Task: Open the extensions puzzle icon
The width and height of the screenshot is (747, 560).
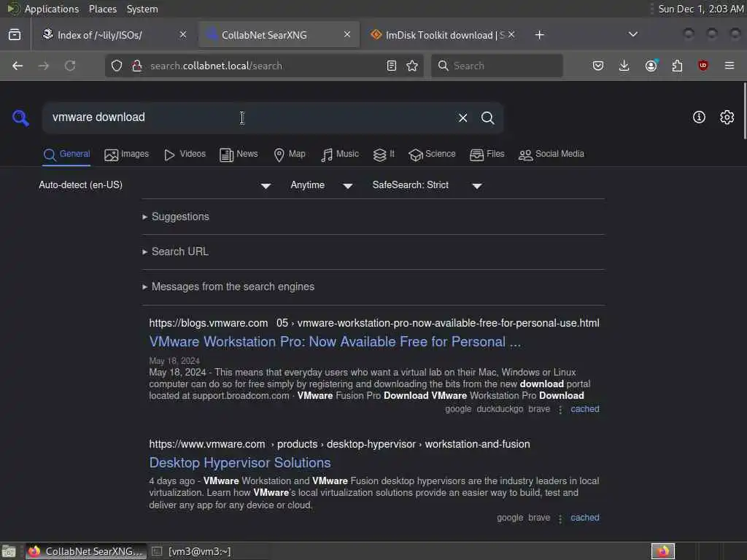Action: coord(677,66)
